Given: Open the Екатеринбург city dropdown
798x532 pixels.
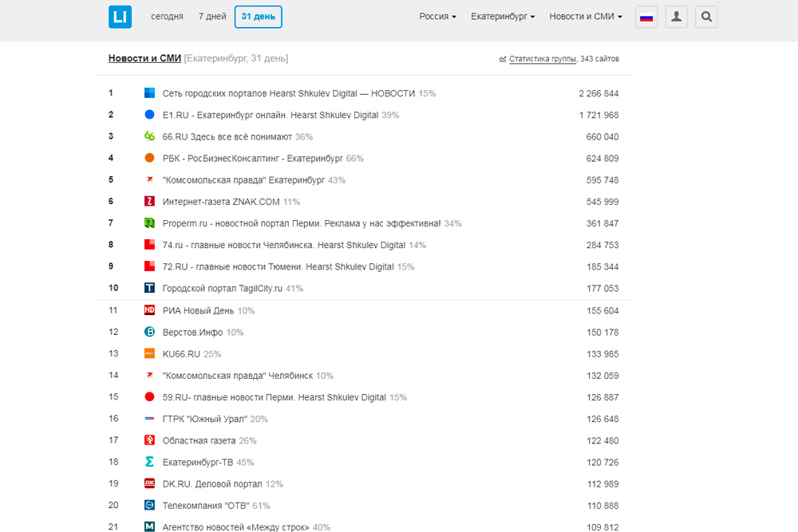Looking at the screenshot, I should point(503,17).
